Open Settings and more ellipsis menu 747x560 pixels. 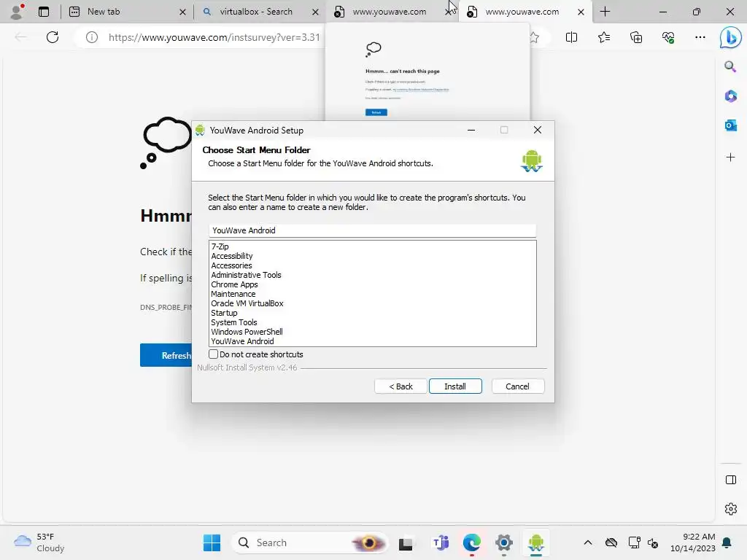[x=700, y=37]
